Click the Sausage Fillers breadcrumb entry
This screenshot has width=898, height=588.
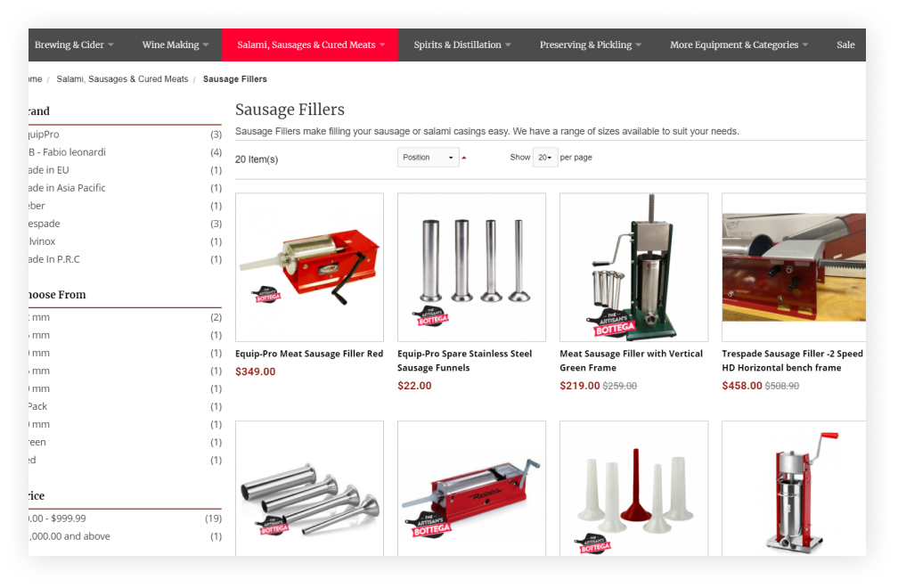235,79
